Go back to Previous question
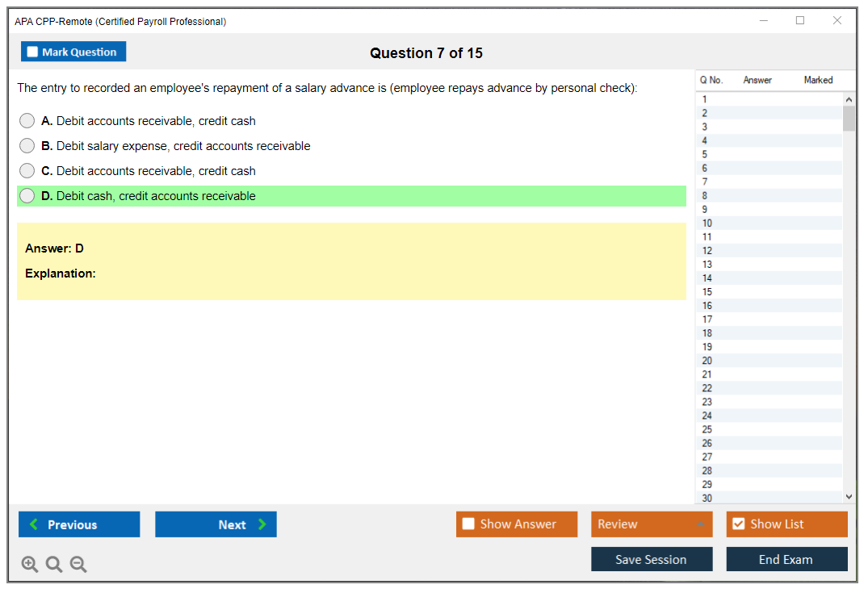 tap(79, 524)
